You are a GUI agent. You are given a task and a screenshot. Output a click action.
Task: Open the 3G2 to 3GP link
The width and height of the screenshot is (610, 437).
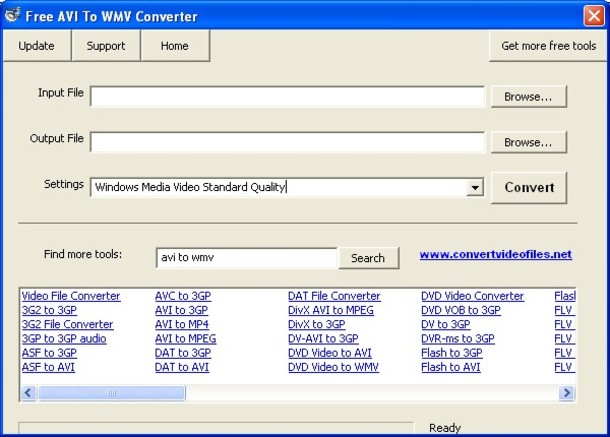tap(49, 310)
